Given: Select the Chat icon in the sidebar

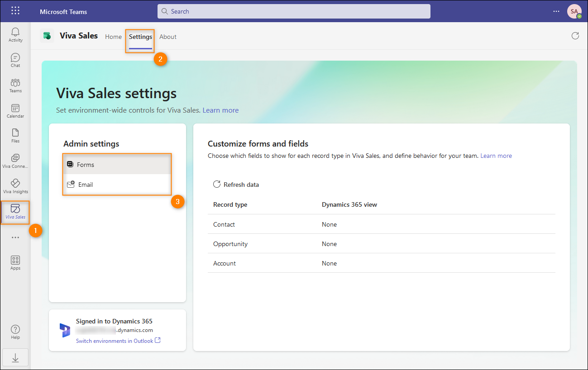Looking at the screenshot, I should (x=15, y=59).
